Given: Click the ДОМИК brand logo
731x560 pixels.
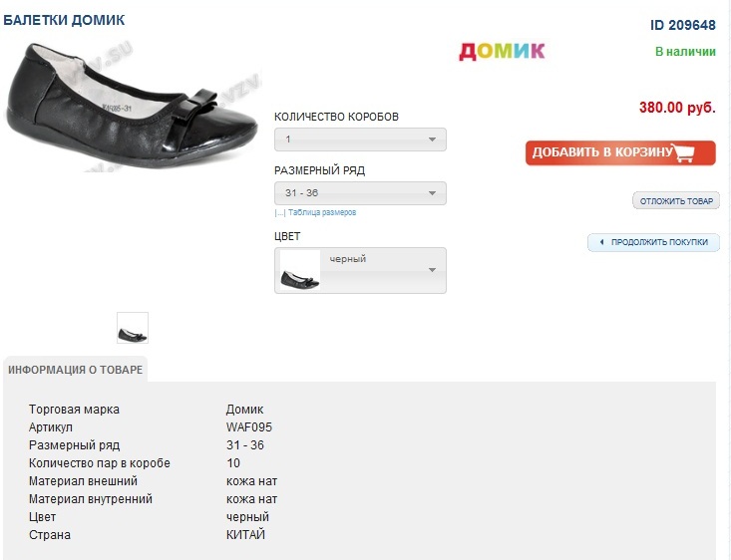Looking at the screenshot, I should pyautogui.click(x=502, y=51).
